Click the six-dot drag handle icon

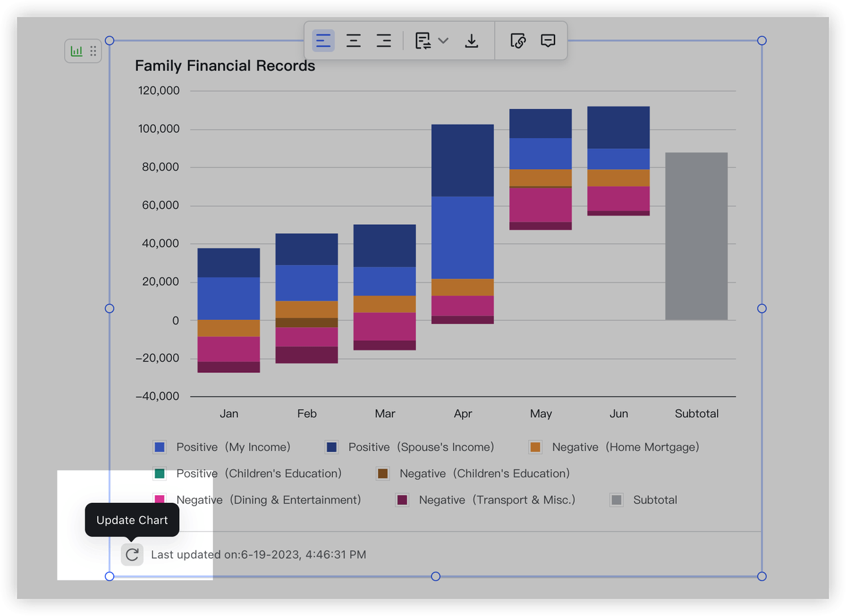pyautogui.click(x=93, y=51)
